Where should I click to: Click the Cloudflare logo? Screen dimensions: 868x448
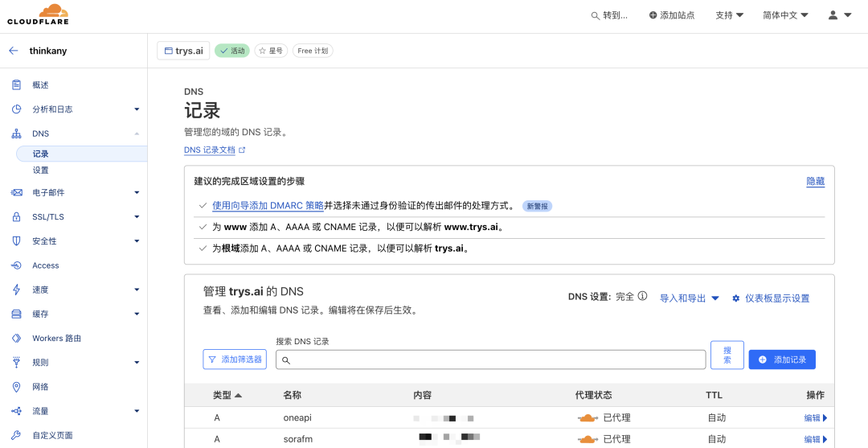pyautogui.click(x=38, y=15)
